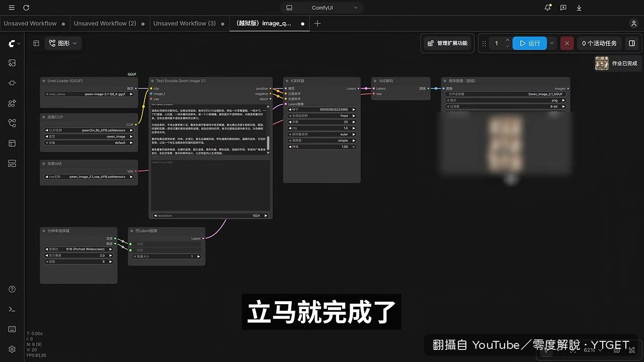Open the ComfyUI logo menu in the sidebar
The image size is (644, 362).
pos(14,44)
